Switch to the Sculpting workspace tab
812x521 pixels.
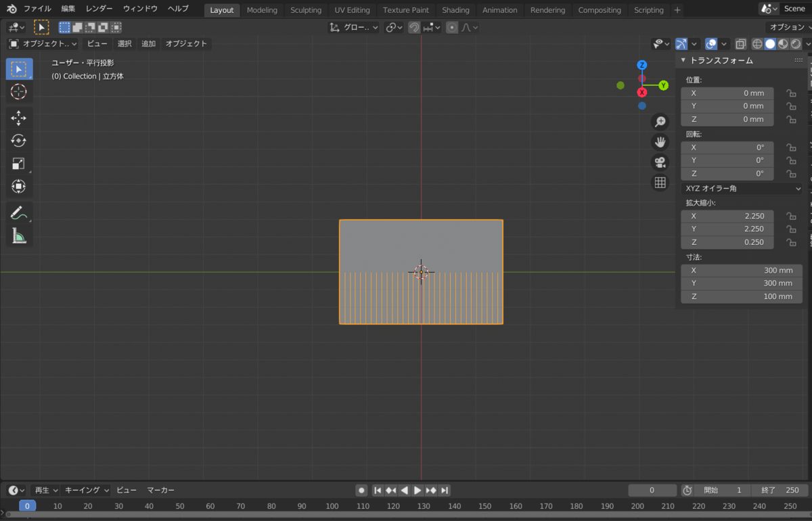click(x=306, y=10)
